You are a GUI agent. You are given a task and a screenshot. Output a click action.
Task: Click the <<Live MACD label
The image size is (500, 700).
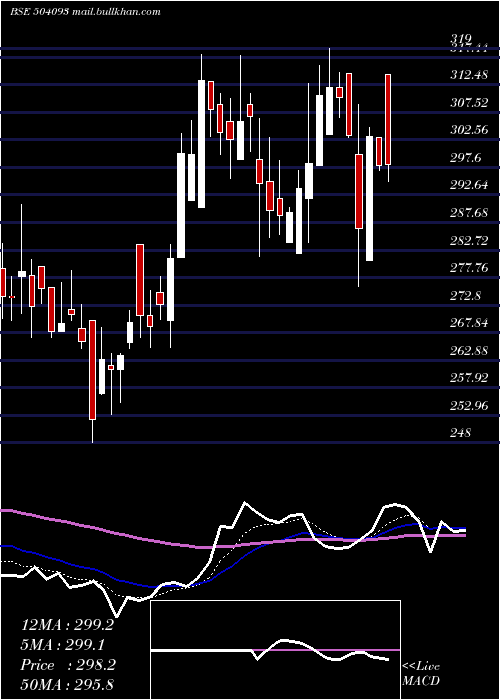pos(421,674)
